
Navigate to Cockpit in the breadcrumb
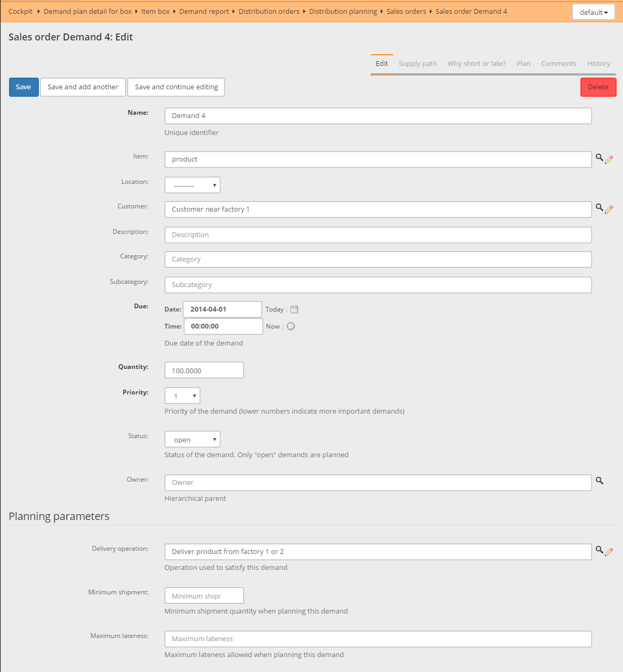tap(20, 11)
